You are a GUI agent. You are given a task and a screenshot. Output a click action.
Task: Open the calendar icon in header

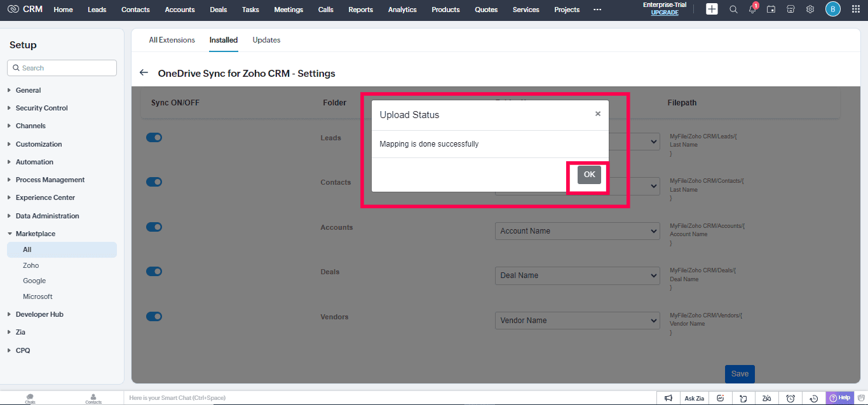(x=771, y=10)
